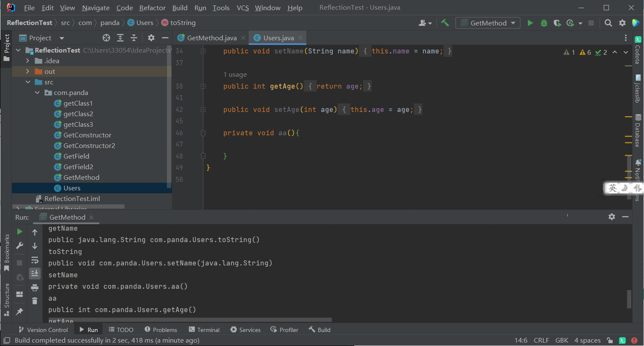Viewport: 644px width, 346px height.
Task: Open IDE settings gear in the top toolbar
Action: coord(622,23)
